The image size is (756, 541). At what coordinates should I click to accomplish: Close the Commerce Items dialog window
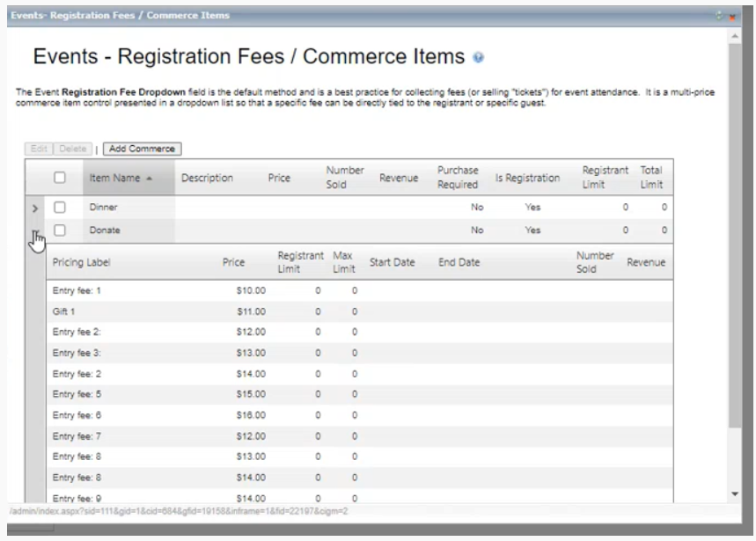pyautogui.click(x=732, y=16)
